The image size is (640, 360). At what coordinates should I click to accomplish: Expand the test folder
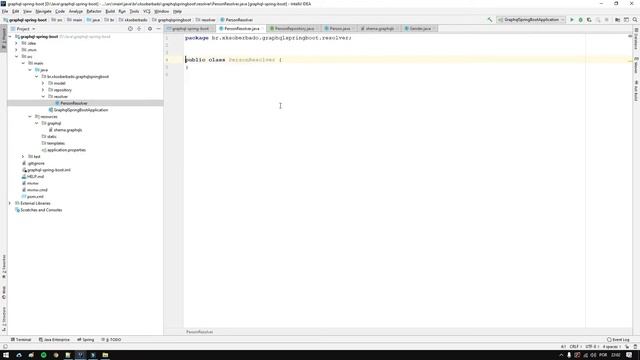point(23,157)
